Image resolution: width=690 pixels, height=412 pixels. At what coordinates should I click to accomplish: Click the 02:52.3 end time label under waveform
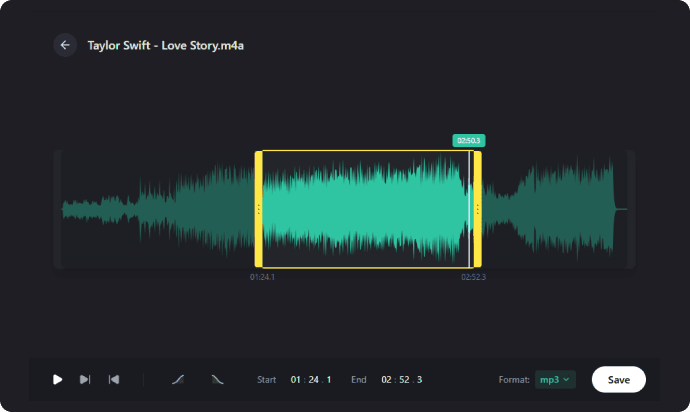point(473,277)
